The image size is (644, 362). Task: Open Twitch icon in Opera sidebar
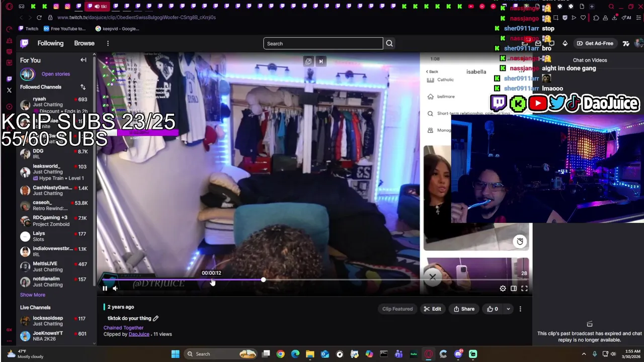pos(9,79)
